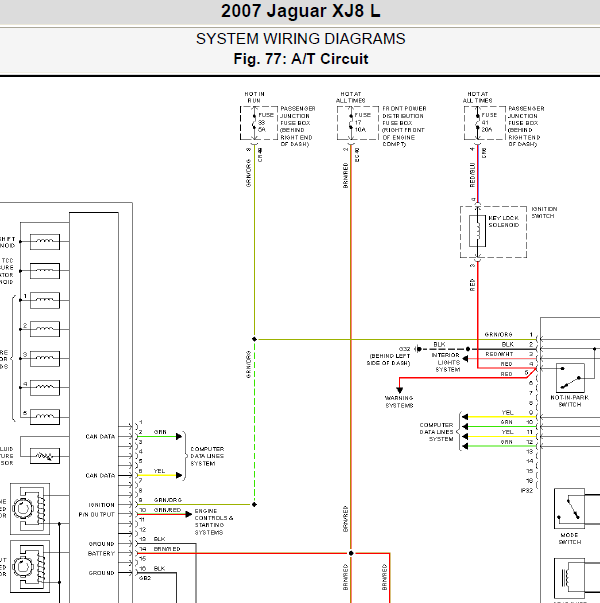Click the key lock solenoid coil symbol
The image size is (600, 603).
477,231
